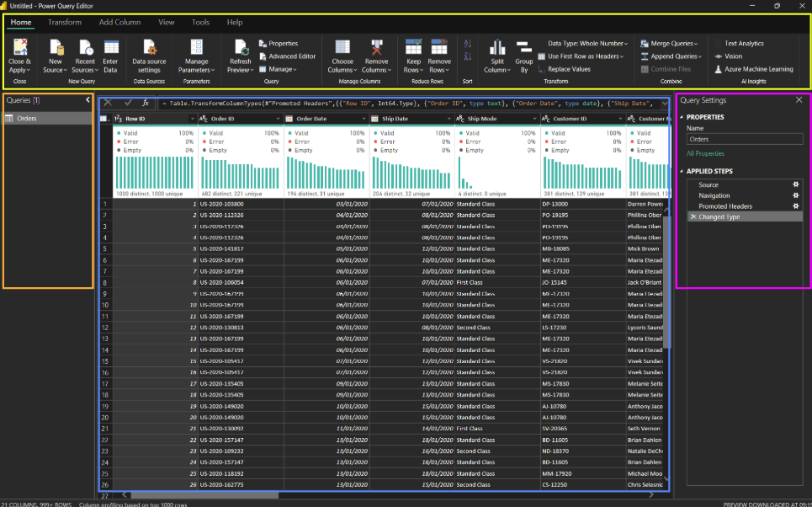812x507 pixels.
Task: Open the Add Column tab
Action: point(119,22)
